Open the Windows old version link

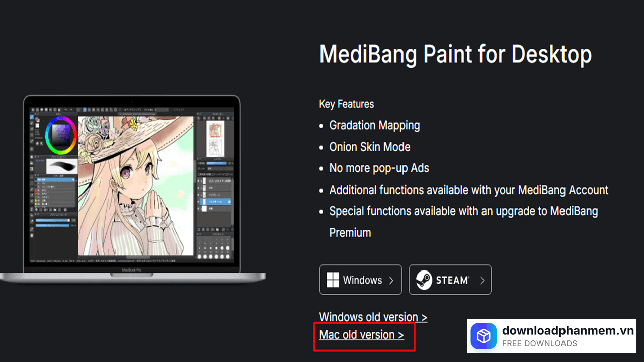[373, 317]
